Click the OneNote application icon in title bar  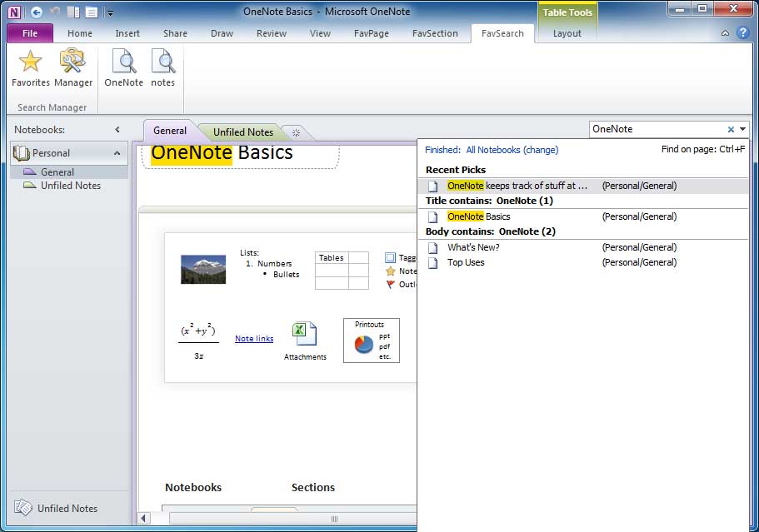click(x=14, y=12)
